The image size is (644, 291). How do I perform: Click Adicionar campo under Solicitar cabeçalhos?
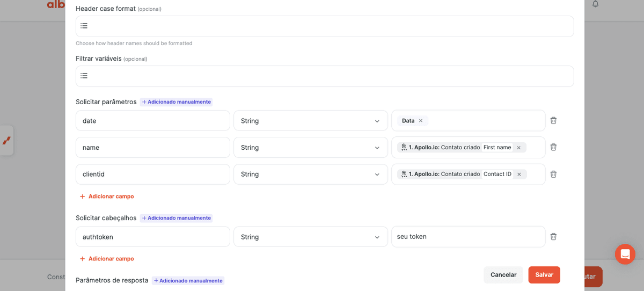[107, 259]
